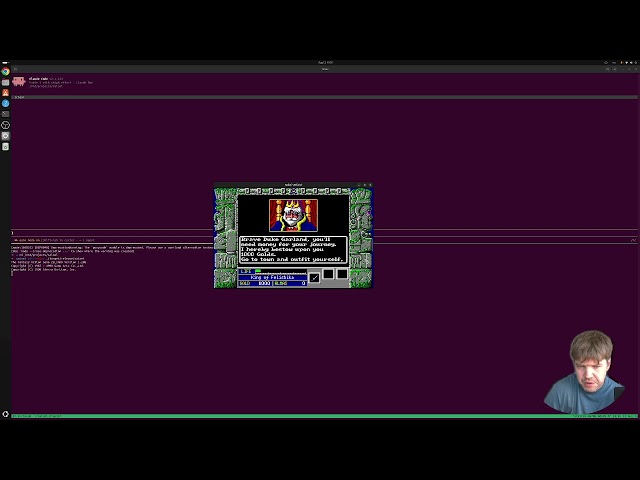
Task: Open the Terminal dock icon
Action: [5, 114]
